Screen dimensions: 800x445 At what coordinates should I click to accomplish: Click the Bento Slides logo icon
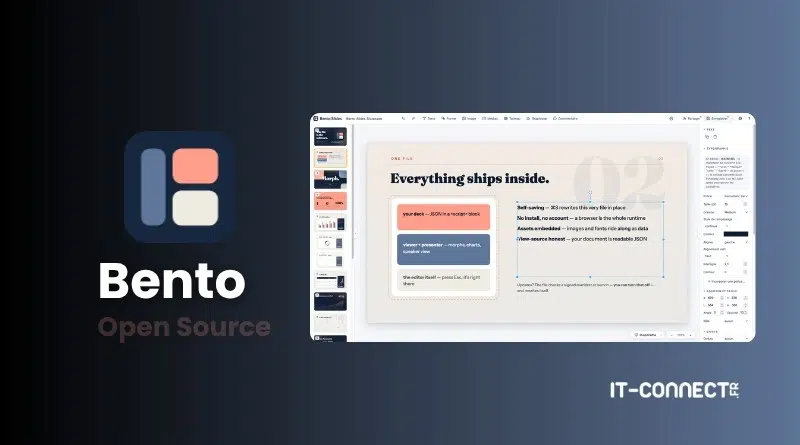point(315,118)
